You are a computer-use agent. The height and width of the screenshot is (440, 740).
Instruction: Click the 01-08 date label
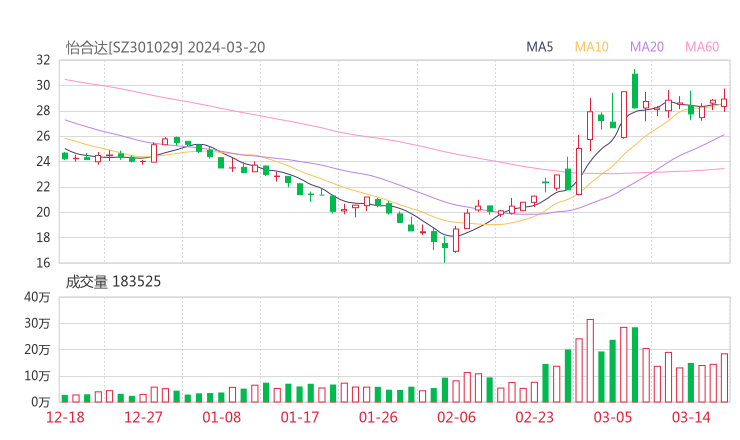pyautogui.click(x=221, y=417)
